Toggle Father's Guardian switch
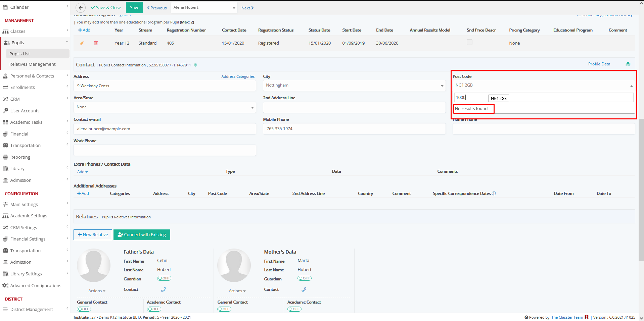 point(164,278)
